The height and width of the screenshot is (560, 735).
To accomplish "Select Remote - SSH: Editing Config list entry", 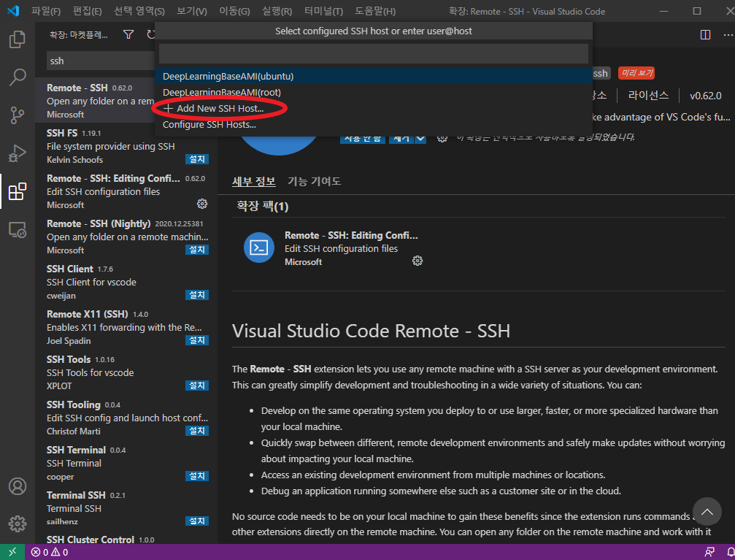I will point(126,191).
